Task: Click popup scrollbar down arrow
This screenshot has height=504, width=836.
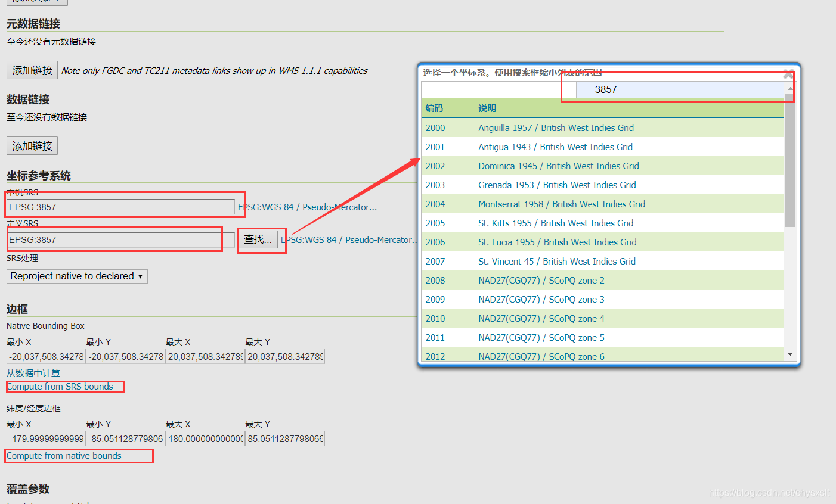Action: click(x=790, y=354)
